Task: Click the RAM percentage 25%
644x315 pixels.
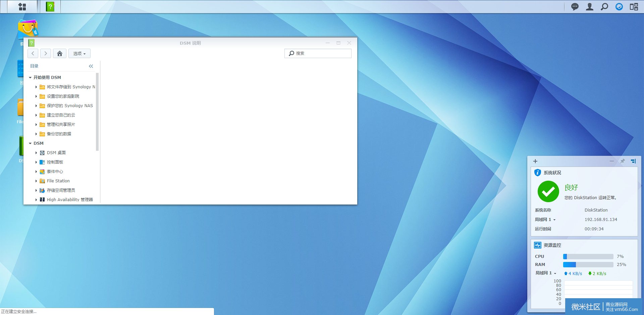Action: pyautogui.click(x=622, y=265)
